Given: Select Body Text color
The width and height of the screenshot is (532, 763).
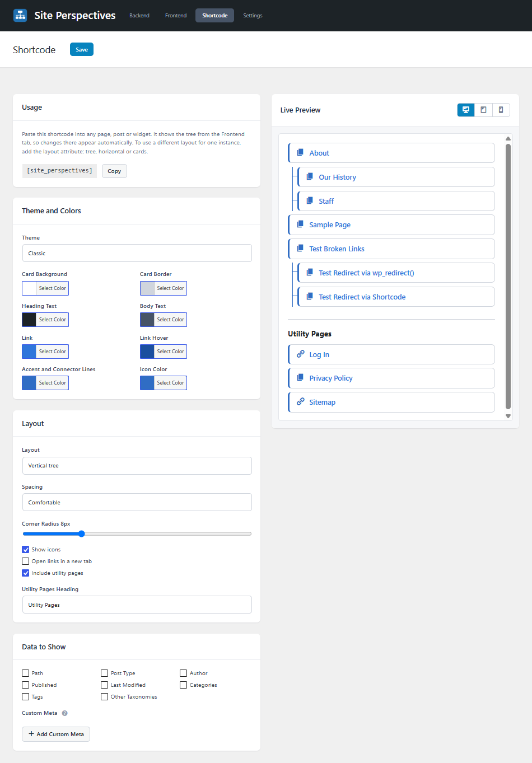Looking at the screenshot, I should 164,320.
